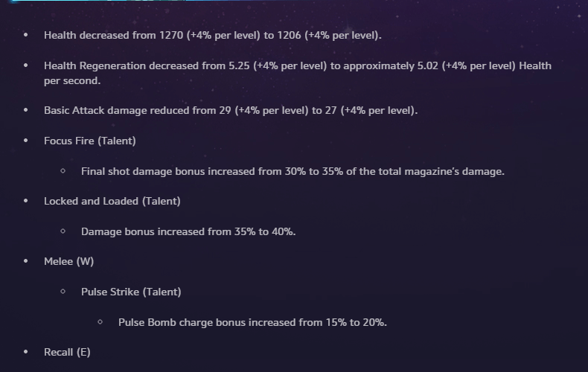The height and width of the screenshot is (372, 588).
Task: Click the Focus Fire (Talent) heading
Action: (90, 141)
